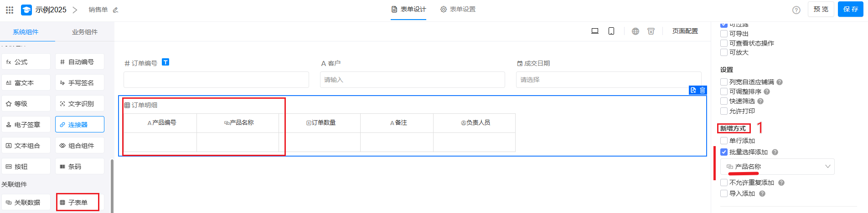The height and width of the screenshot is (213, 868).
Task: Click the pencil icon beside 销售单
Action: [115, 10]
